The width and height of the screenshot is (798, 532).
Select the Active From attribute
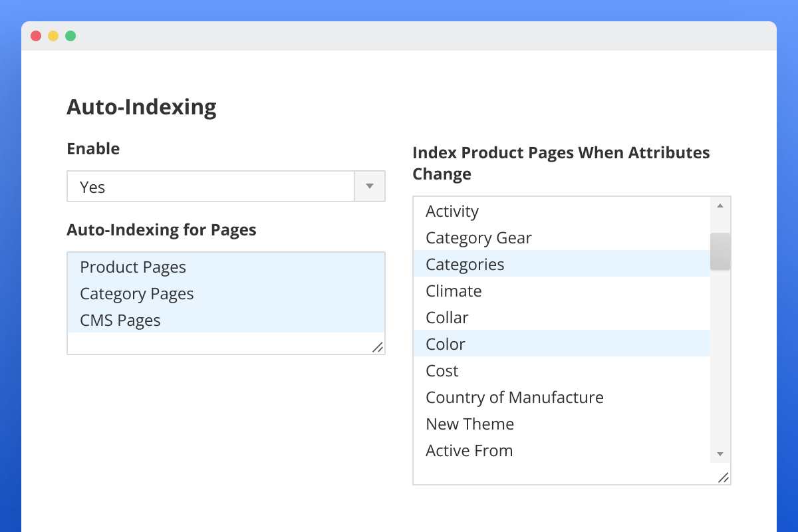(469, 450)
